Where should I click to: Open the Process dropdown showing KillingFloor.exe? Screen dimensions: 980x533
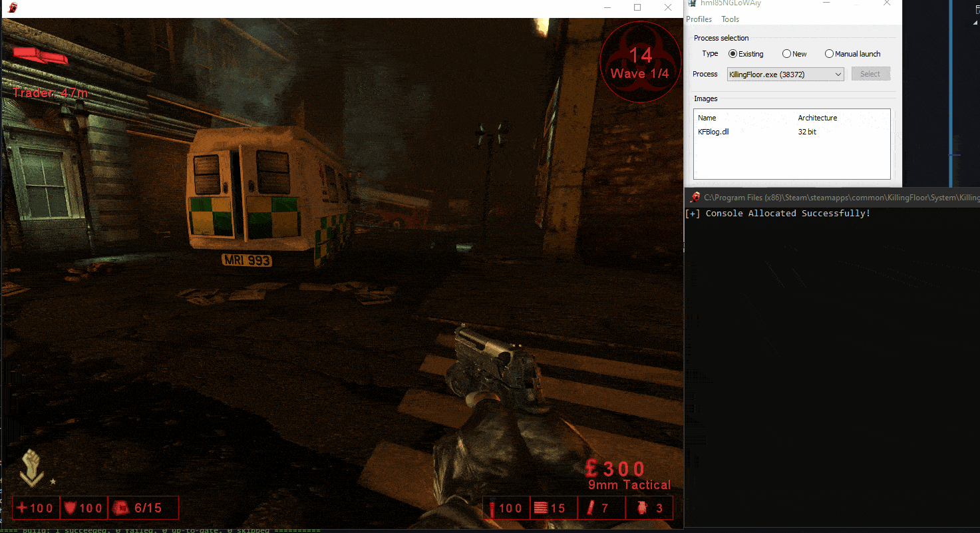pyautogui.click(x=785, y=75)
